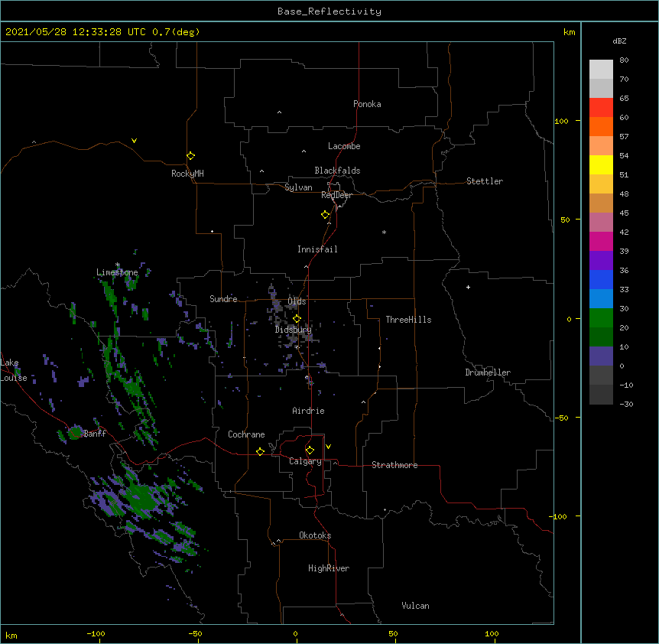Viewport: 659px width, 644px height.
Task: Click the yellow marker below Cochrane
Action: (x=260, y=451)
